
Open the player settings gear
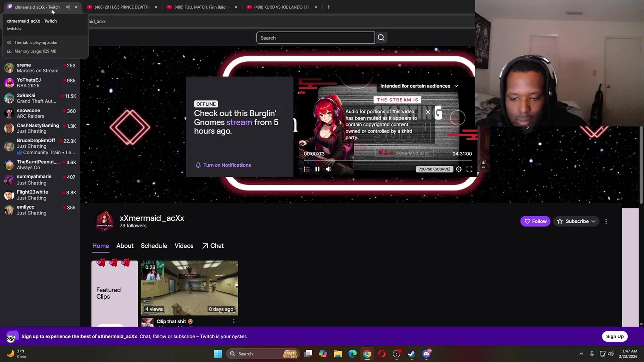click(x=459, y=169)
